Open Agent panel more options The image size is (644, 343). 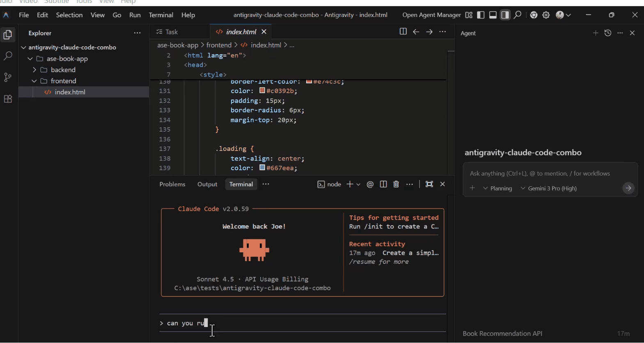pos(620,33)
